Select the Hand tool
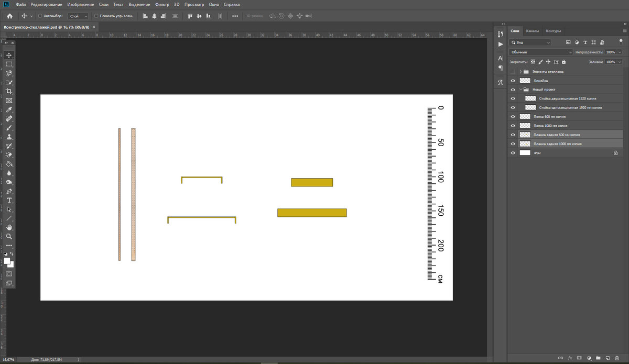Viewport: 629px width, 364px height. (9, 227)
